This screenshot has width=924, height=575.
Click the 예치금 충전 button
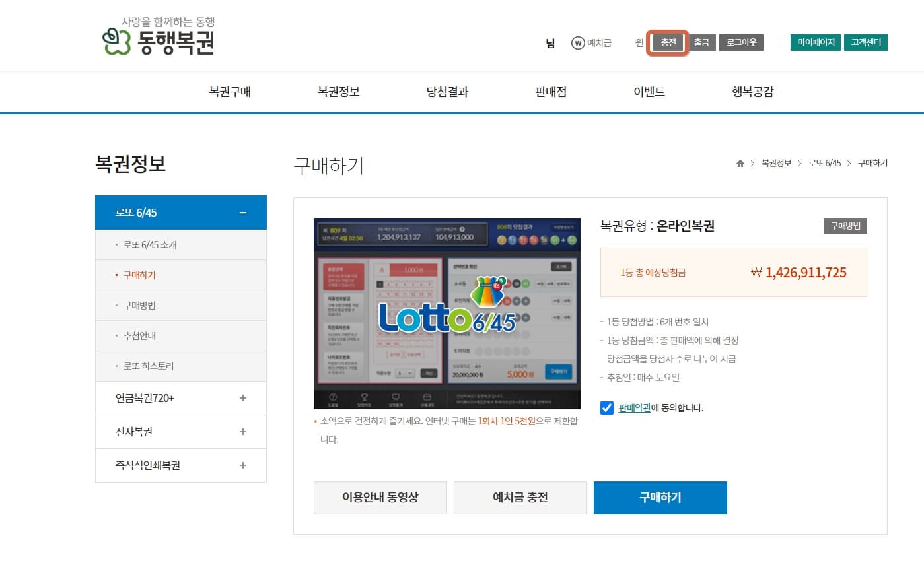tap(520, 498)
